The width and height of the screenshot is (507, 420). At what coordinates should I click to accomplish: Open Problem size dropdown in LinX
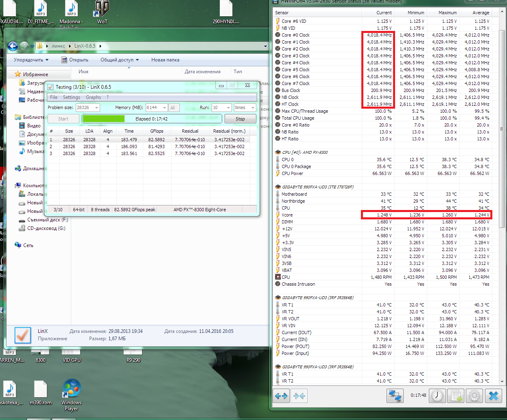coord(97,108)
